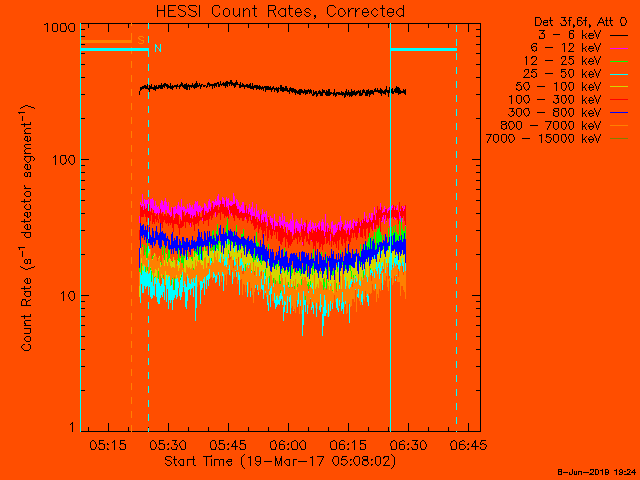
Task: Select the '100 - 300 keV' legend label
Action: click(x=555, y=100)
